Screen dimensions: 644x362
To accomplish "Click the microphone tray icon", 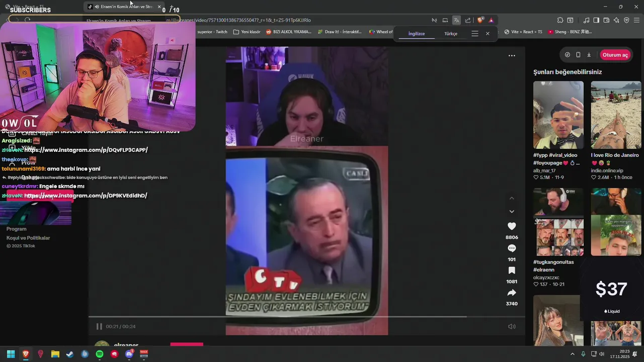I will click(583, 354).
